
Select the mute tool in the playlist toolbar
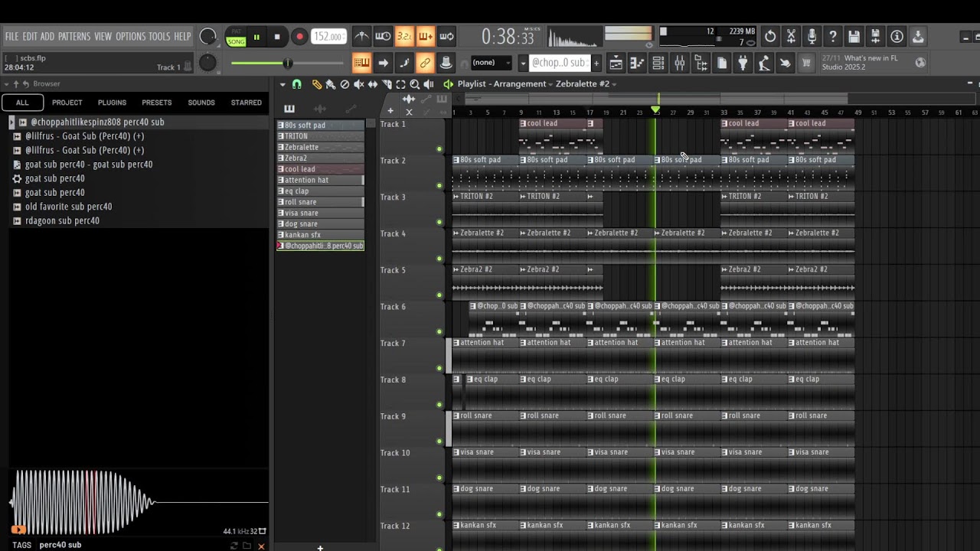(x=358, y=84)
